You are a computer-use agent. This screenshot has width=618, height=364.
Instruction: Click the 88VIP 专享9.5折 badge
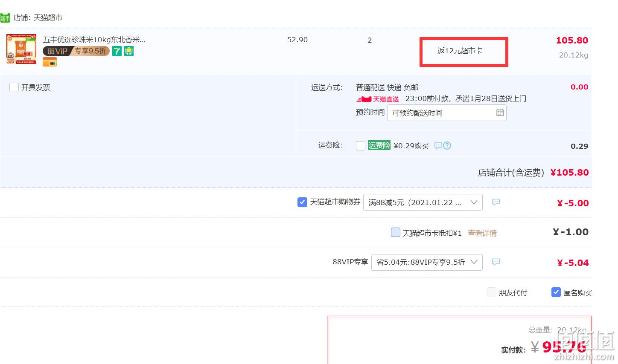pyautogui.click(x=76, y=51)
